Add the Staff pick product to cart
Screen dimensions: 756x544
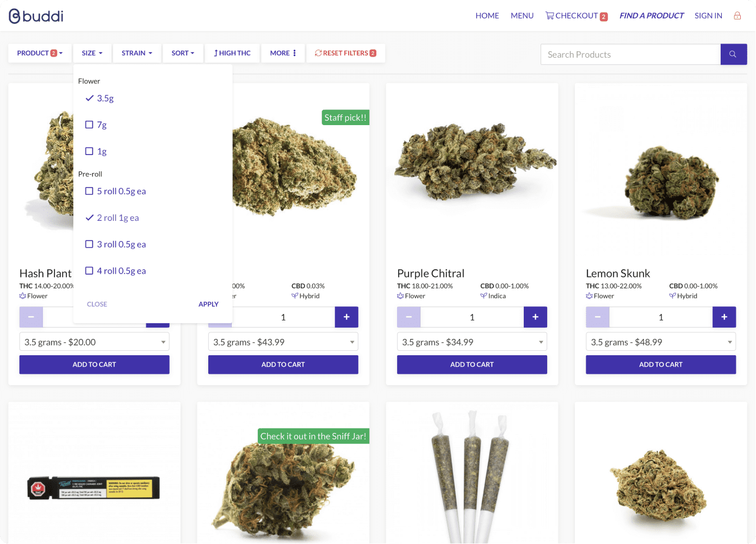click(283, 364)
